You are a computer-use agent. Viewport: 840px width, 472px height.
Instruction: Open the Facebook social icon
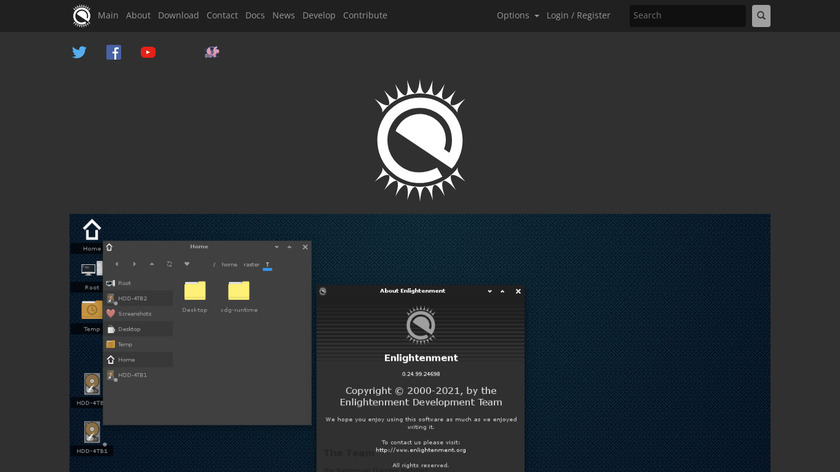click(114, 52)
